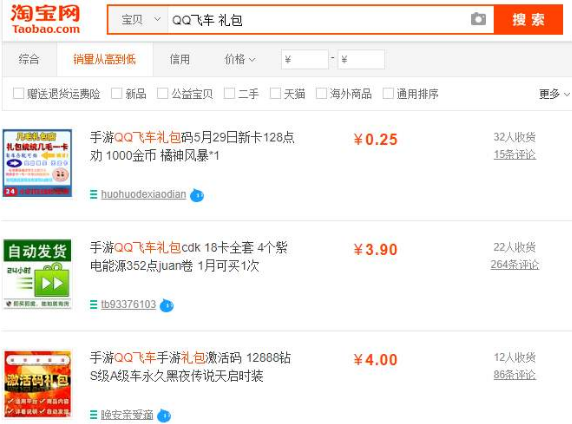This screenshot has width=572, height=424.
Task: Expand the 价格 sort dropdown
Action: point(240,59)
